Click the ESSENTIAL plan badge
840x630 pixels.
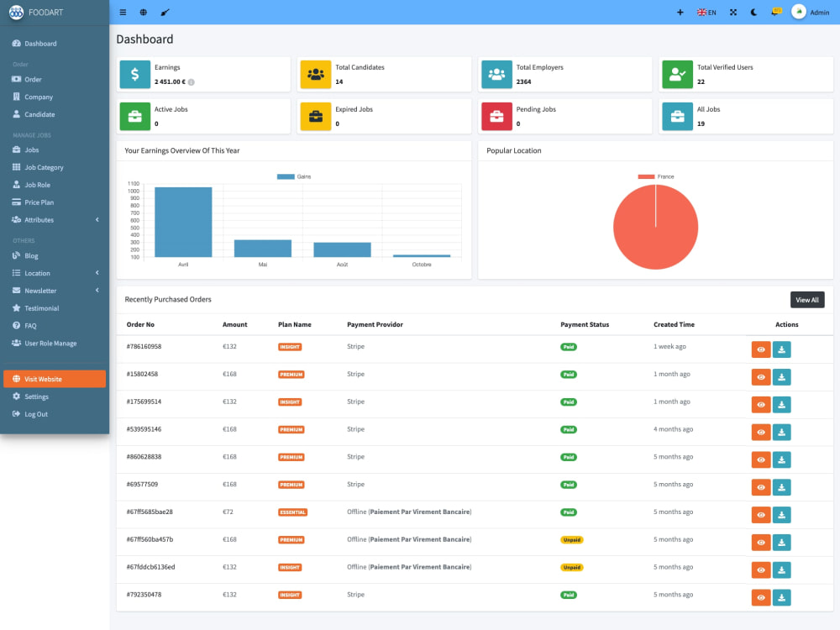(x=292, y=512)
